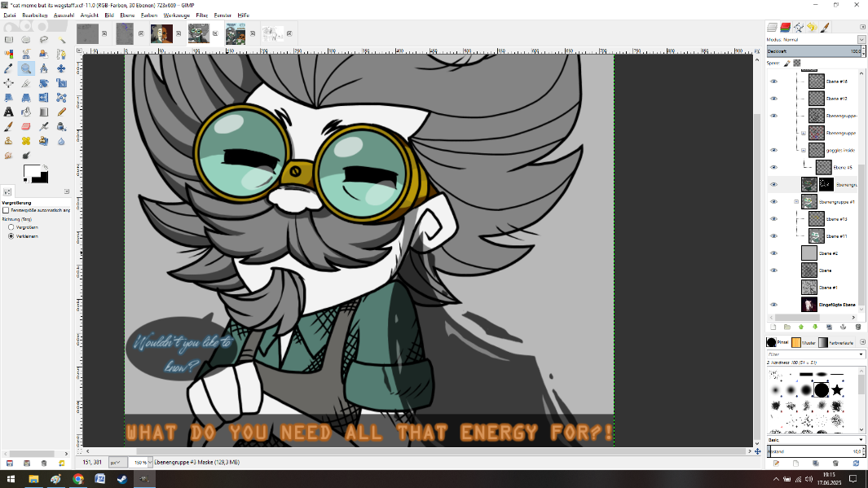Image resolution: width=868 pixels, height=488 pixels.
Task: Switch to the Muster tab
Action: [x=803, y=343]
